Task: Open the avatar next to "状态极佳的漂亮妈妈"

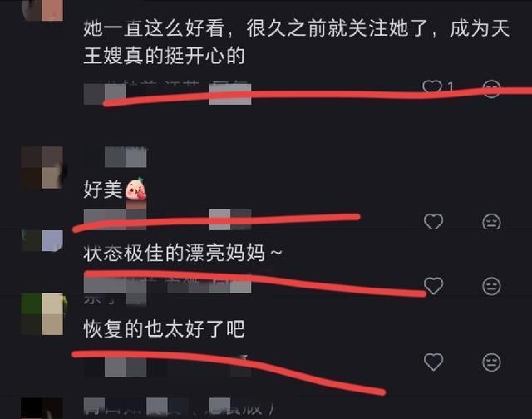Action: click(x=42, y=240)
